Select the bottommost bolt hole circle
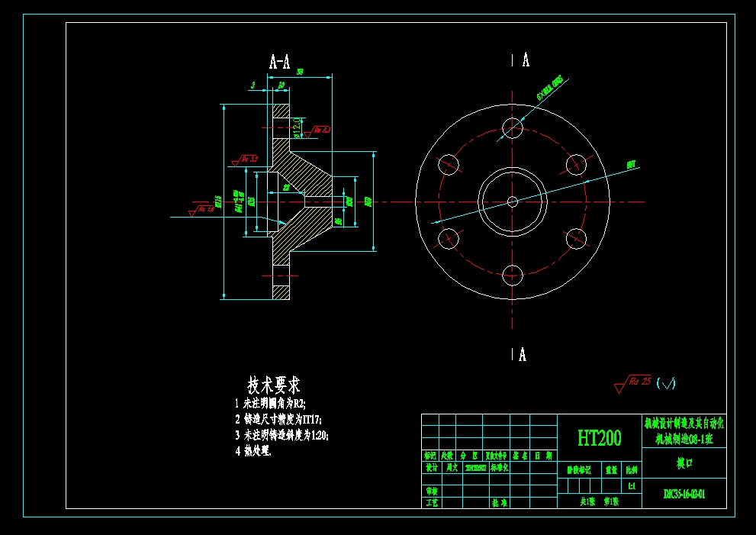The image size is (756, 535). tap(513, 276)
